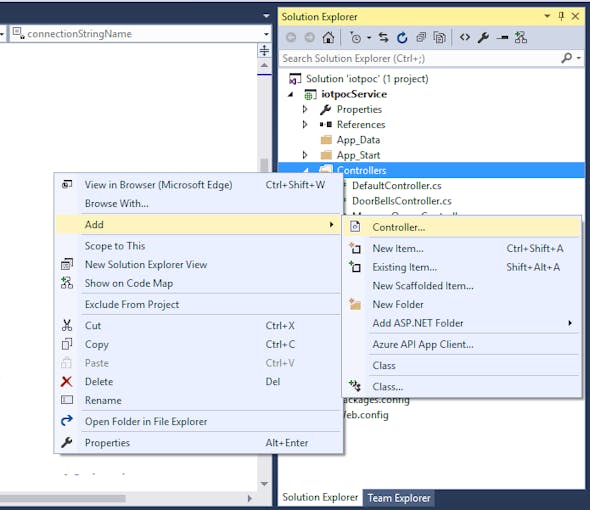Expand the Properties tree node
Image resolution: width=590 pixels, height=510 pixels.
click(x=305, y=109)
